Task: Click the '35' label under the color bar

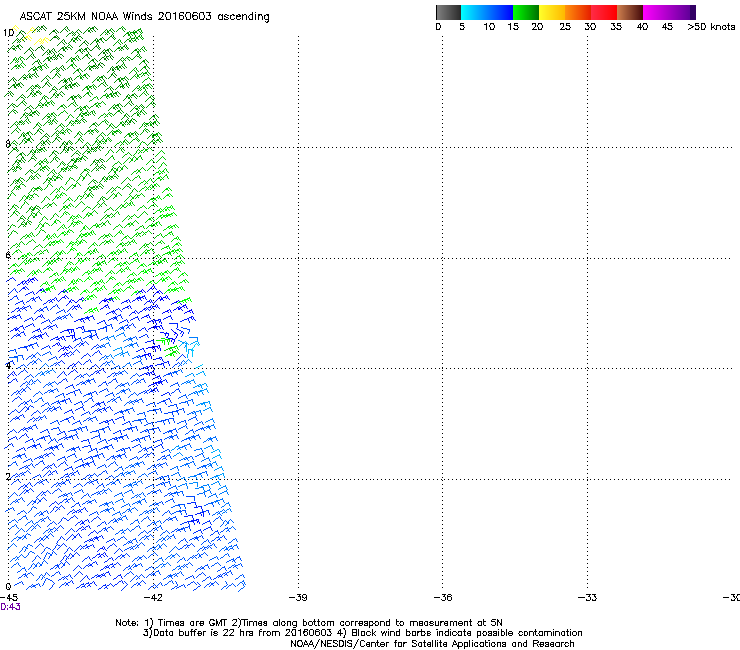Action: pos(616,27)
